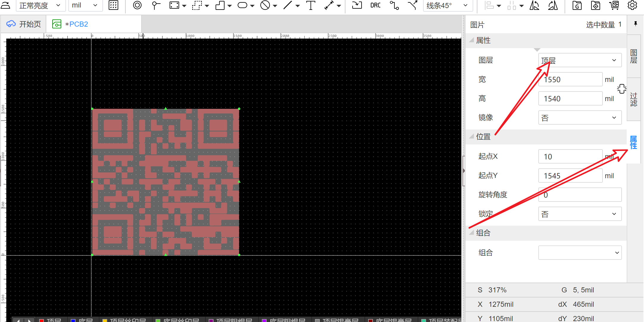The width and height of the screenshot is (644, 322).
Task: Click the 高 height field 1540
Action: click(x=570, y=98)
